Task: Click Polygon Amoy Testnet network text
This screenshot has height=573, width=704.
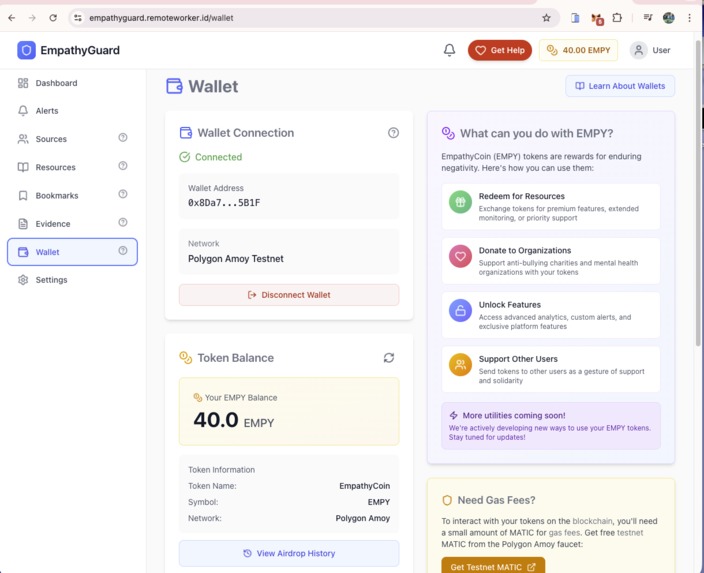Action: (236, 259)
